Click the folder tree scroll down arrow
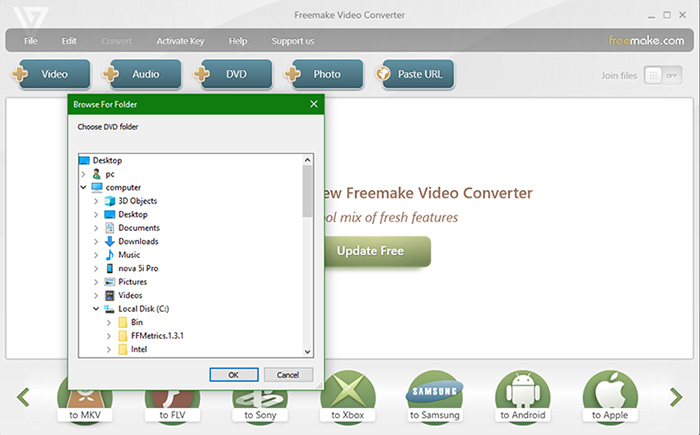 pos(307,351)
